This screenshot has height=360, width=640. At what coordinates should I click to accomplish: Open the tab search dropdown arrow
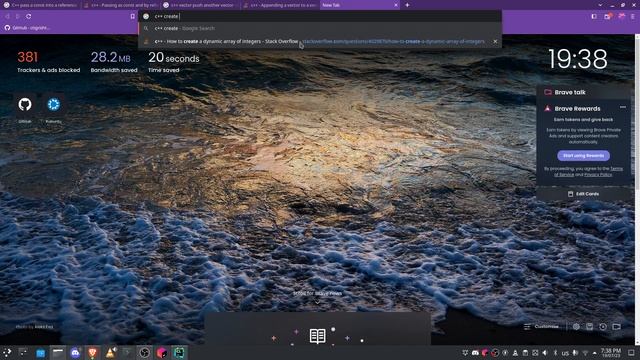coord(600,5)
